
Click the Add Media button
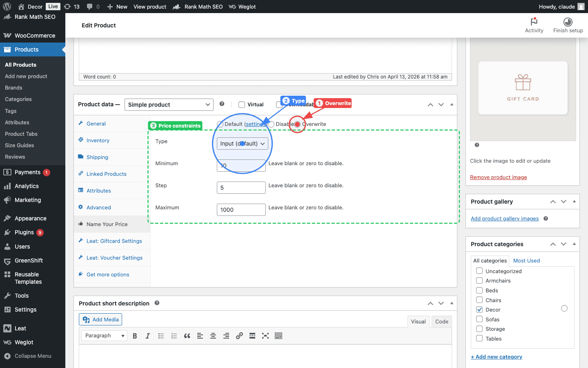[100, 319]
